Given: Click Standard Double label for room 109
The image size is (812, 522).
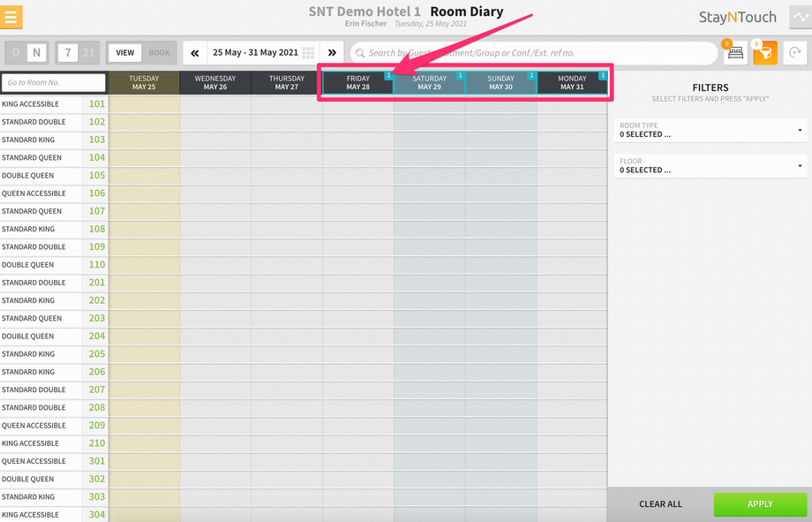Looking at the screenshot, I should (34, 246).
